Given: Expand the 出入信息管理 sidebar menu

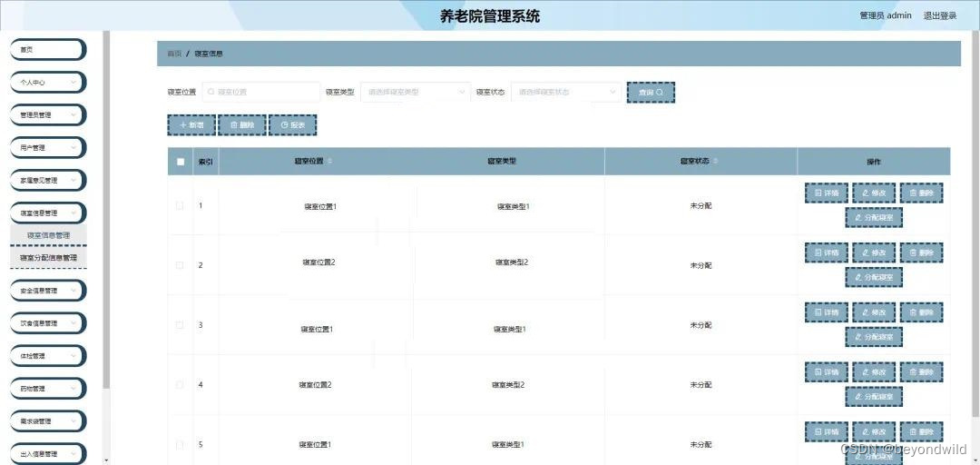Looking at the screenshot, I should coord(47,454).
